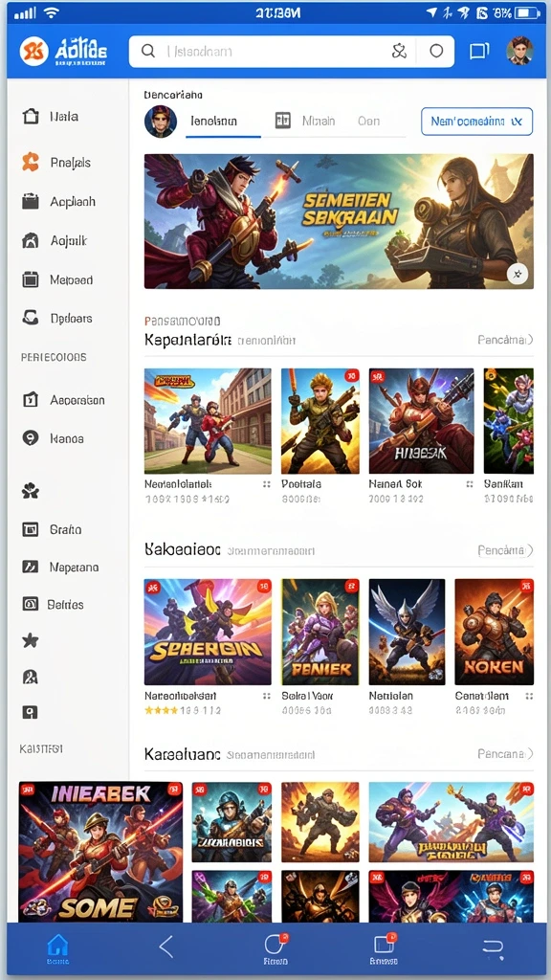Open the 'Poetiala' game thumbnail
This screenshot has height=980, width=551.
320,421
